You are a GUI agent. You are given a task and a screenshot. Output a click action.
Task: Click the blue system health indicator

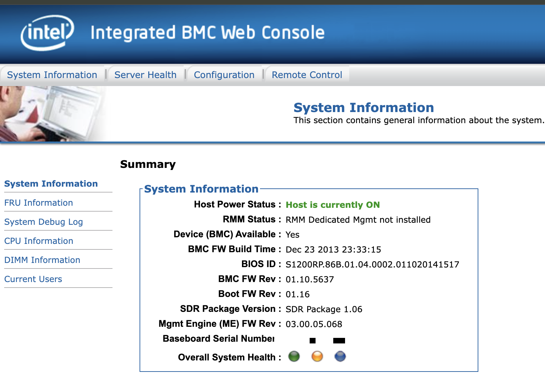click(x=340, y=356)
